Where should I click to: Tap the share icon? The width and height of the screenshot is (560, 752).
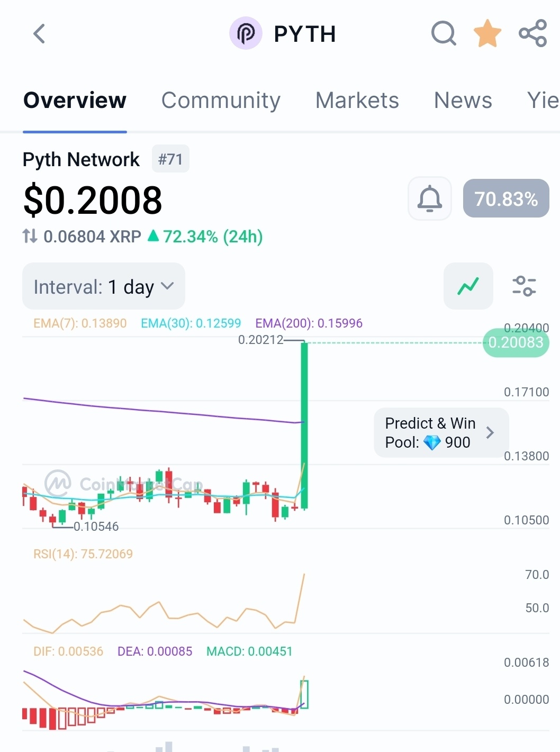click(532, 33)
